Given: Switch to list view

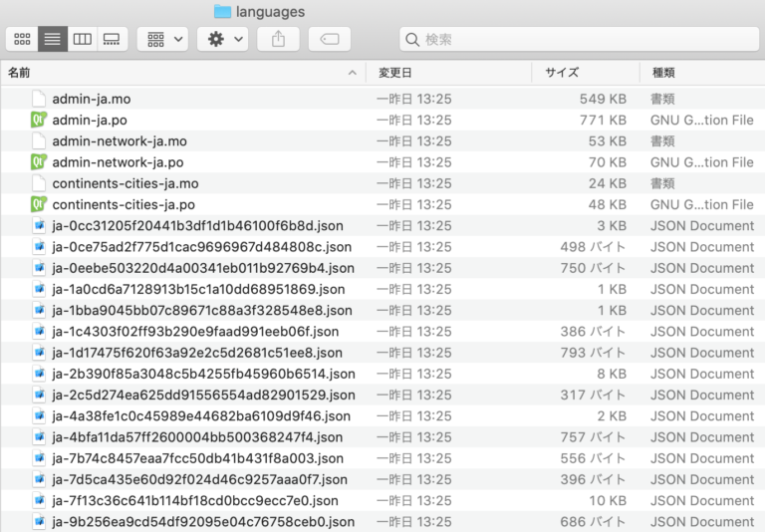Looking at the screenshot, I should [53, 39].
